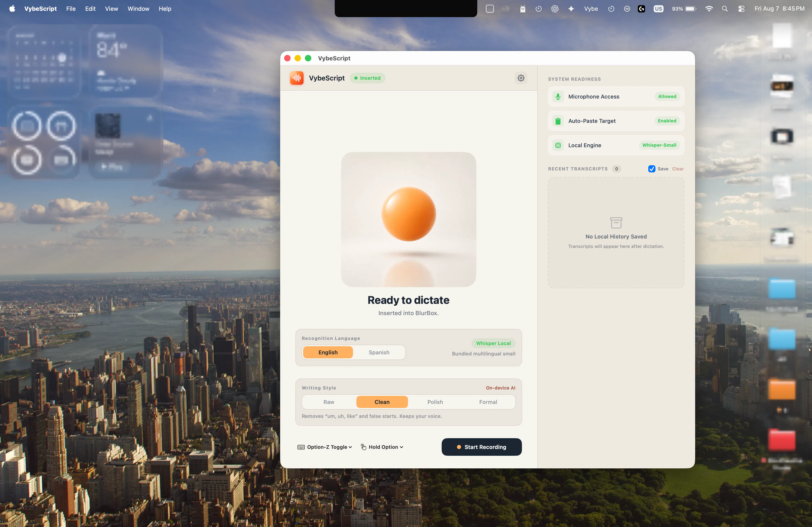The width and height of the screenshot is (812, 527).
Task: Click the green microphone icon beside Microphone Access
Action: pyautogui.click(x=558, y=96)
